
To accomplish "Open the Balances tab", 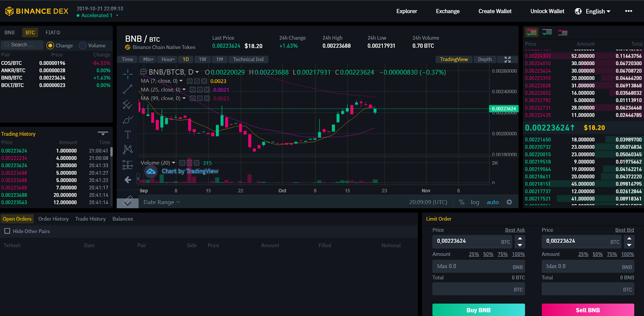I will (123, 219).
